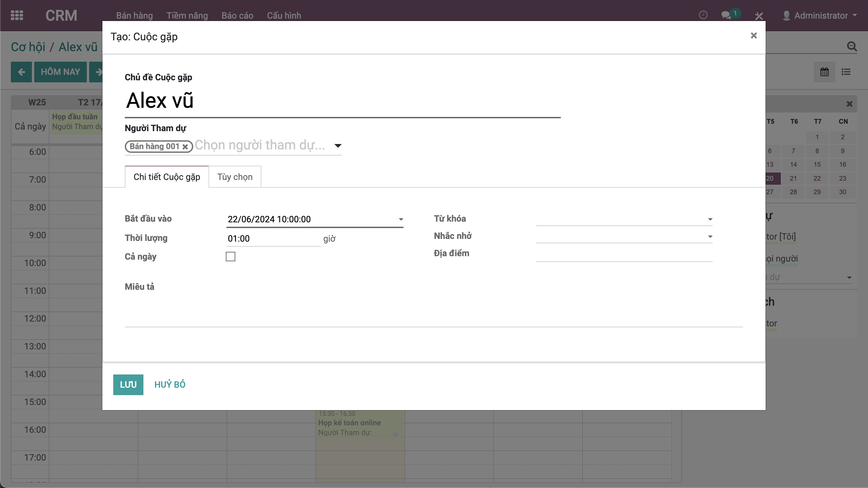
Task: Open the Báo cáo menu
Action: coord(237,16)
